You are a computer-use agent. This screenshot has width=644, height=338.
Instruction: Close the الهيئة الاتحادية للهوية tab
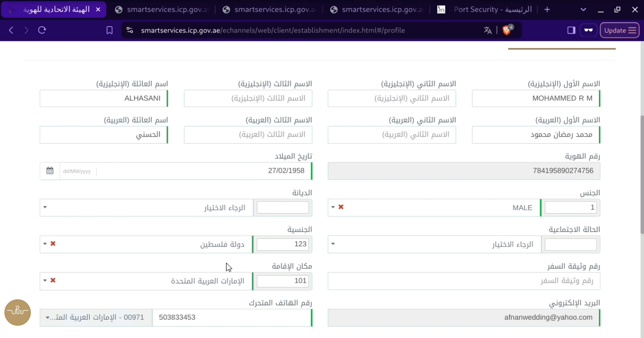click(98, 9)
